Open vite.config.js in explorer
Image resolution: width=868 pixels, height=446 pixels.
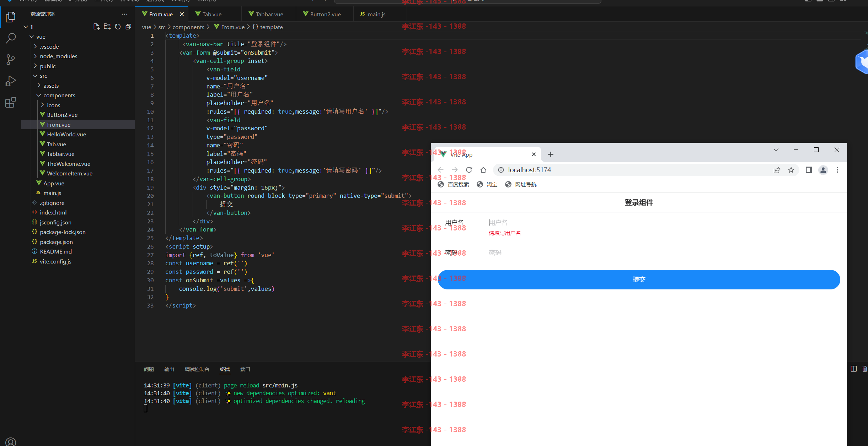tap(55, 261)
